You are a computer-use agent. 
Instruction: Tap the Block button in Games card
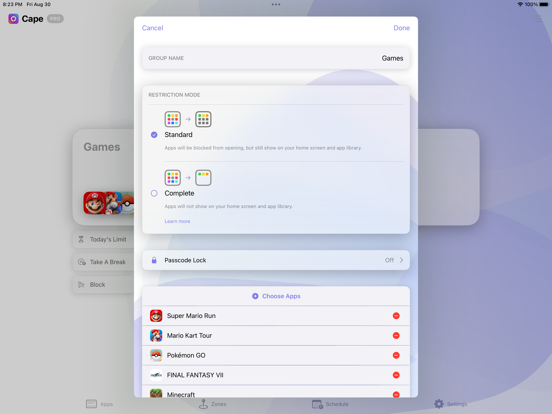click(x=104, y=284)
